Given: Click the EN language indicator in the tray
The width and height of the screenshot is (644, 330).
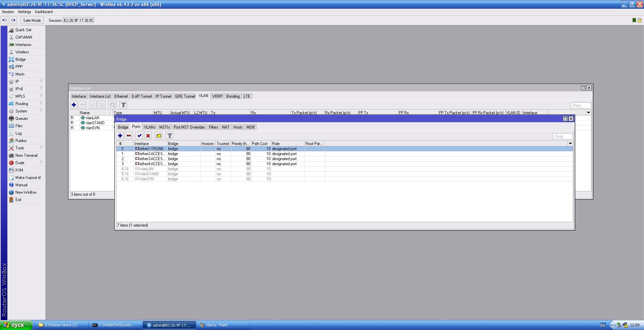Looking at the screenshot, I should coord(602,325).
